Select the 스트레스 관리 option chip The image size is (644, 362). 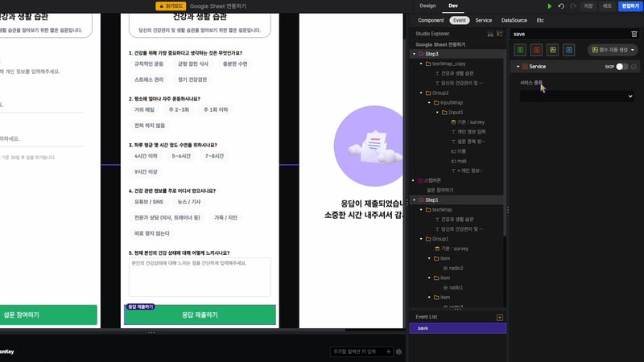tap(149, 80)
